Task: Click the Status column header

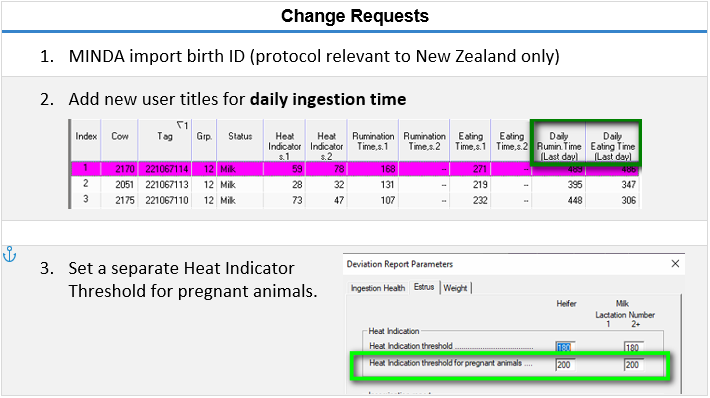Action: (240, 136)
